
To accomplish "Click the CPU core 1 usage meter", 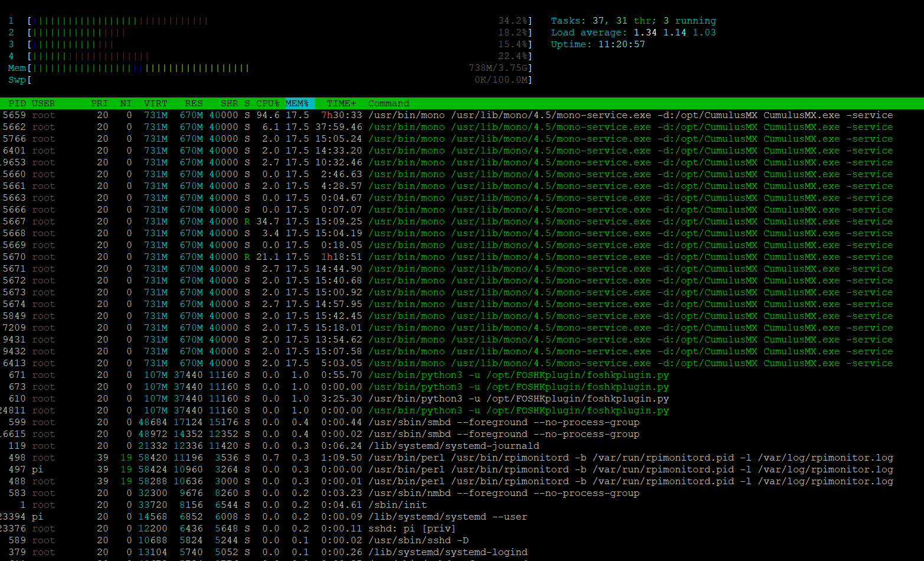I will tap(118, 20).
